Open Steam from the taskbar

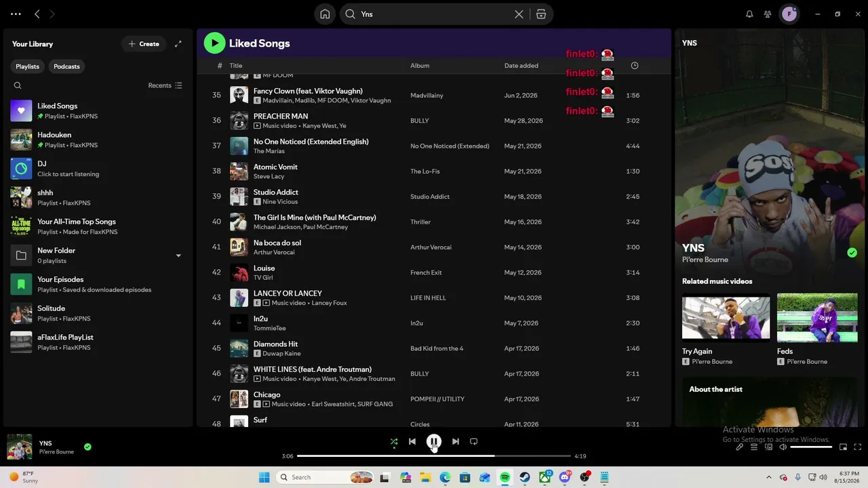click(525, 477)
